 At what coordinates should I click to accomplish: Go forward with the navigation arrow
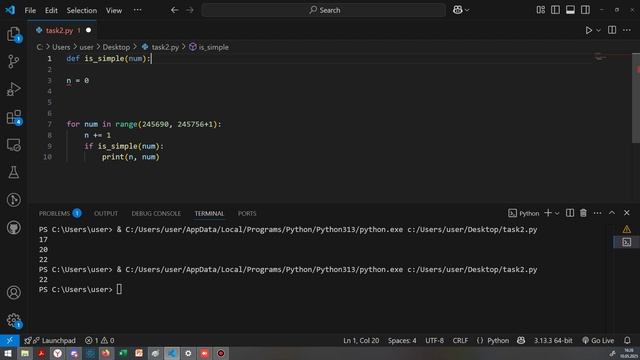pos(190,10)
